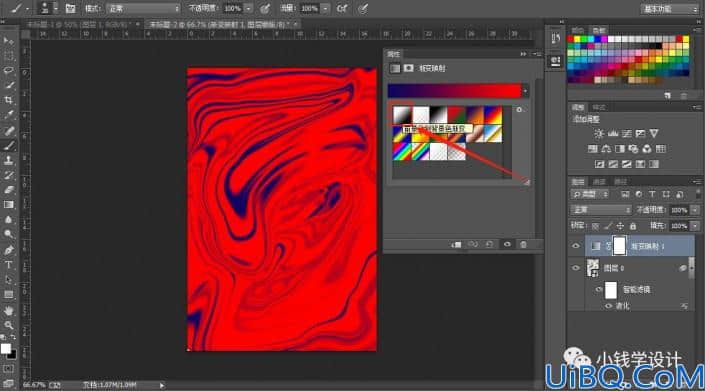Open brush flow slider dropdown
The height and width of the screenshot is (391, 705).
[325, 9]
